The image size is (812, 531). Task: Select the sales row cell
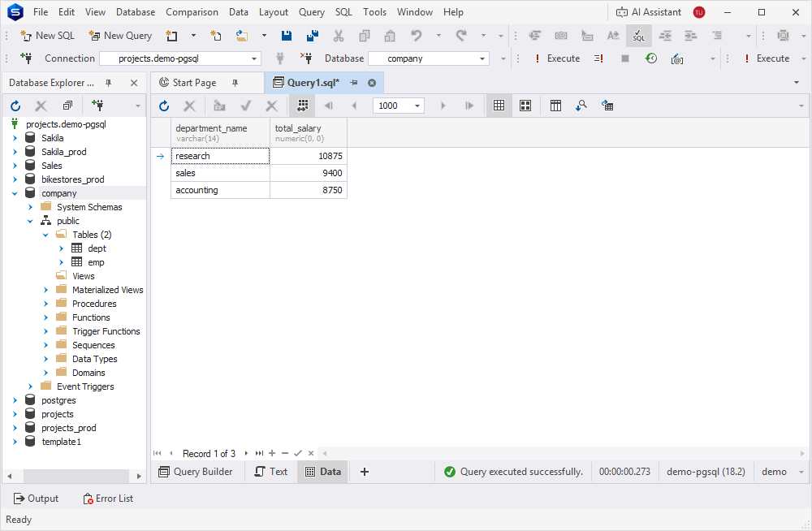(220, 173)
